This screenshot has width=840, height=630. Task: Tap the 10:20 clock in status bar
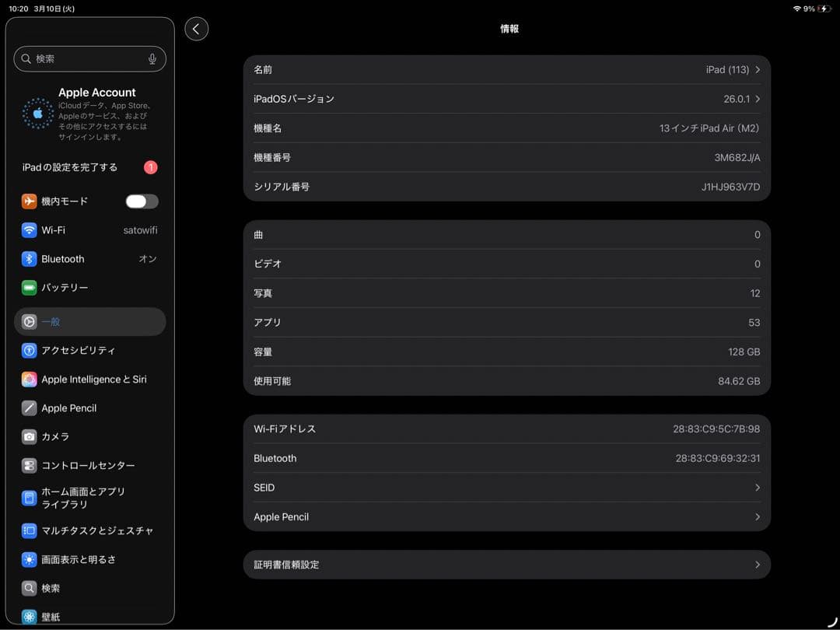pyautogui.click(x=19, y=9)
